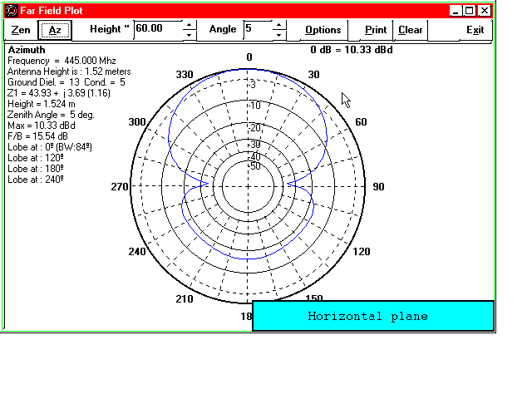
Task: Click the F/B = 15.54 dB line
Action: (37, 136)
